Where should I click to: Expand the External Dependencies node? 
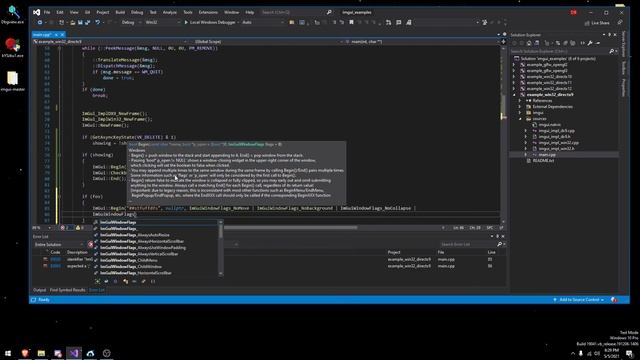click(x=520, y=107)
